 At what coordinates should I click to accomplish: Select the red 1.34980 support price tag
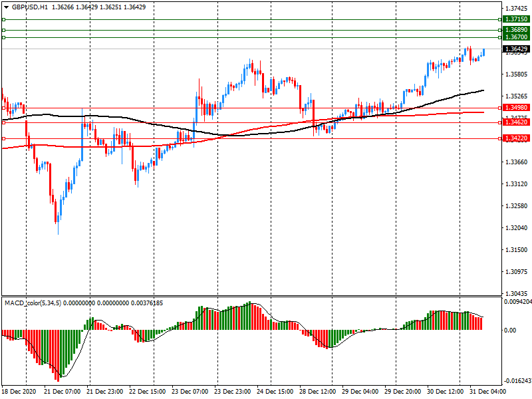pyautogui.click(x=516, y=108)
